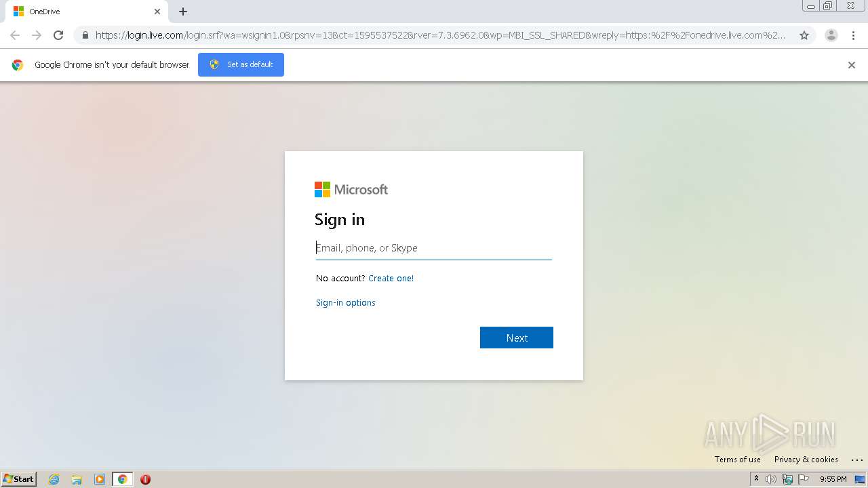The width and height of the screenshot is (868, 488).
Task: Click the Chrome taskbar icon
Action: click(x=123, y=479)
